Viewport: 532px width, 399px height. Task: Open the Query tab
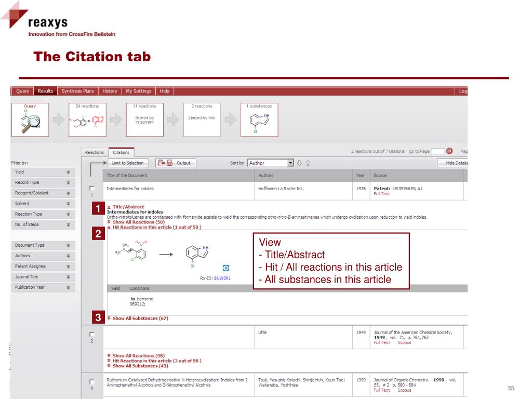22,91
